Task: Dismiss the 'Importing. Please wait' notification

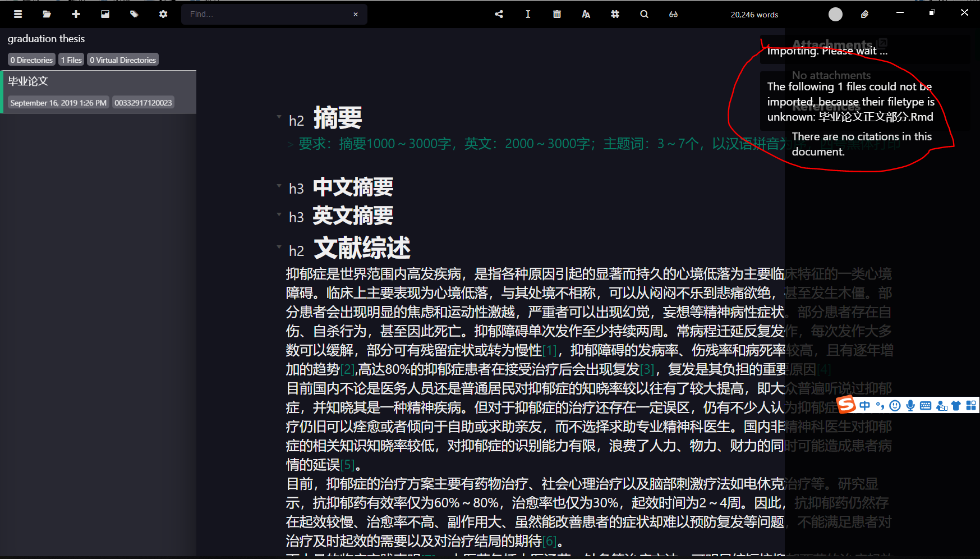Action: 865,51
